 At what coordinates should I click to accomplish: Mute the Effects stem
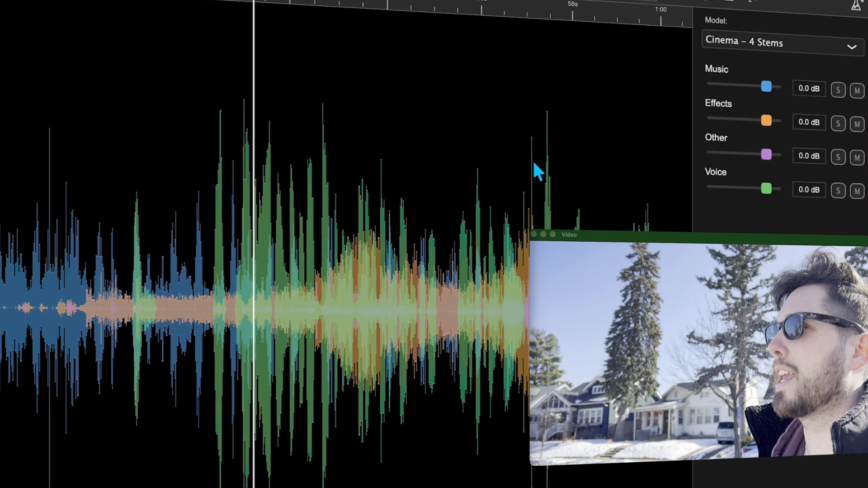[857, 124]
